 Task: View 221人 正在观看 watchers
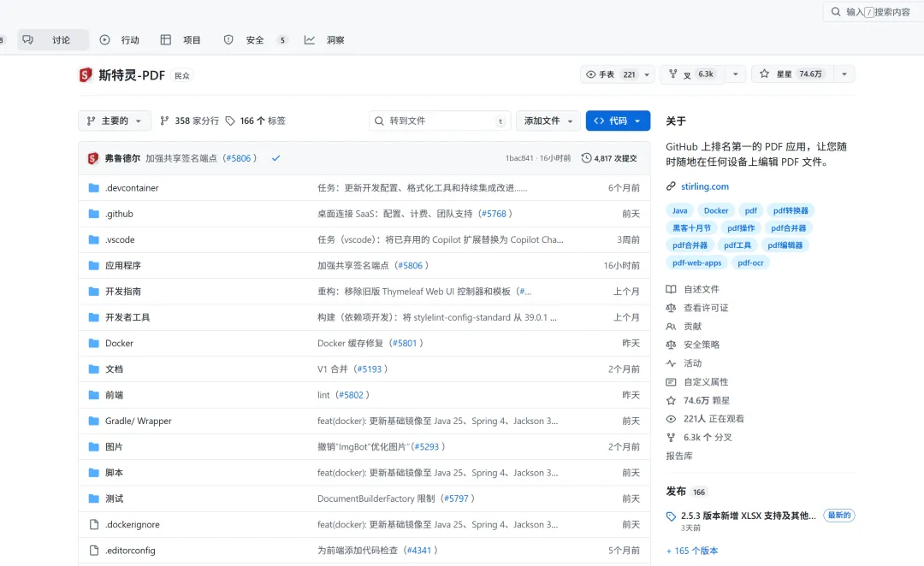click(x=705, y=419)
